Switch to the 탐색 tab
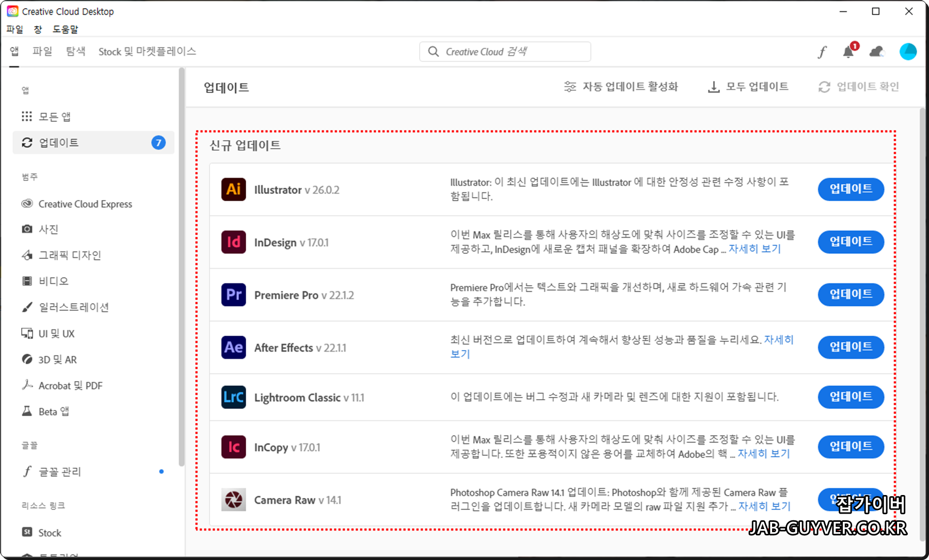929x560 pixels. pos(75,52)
